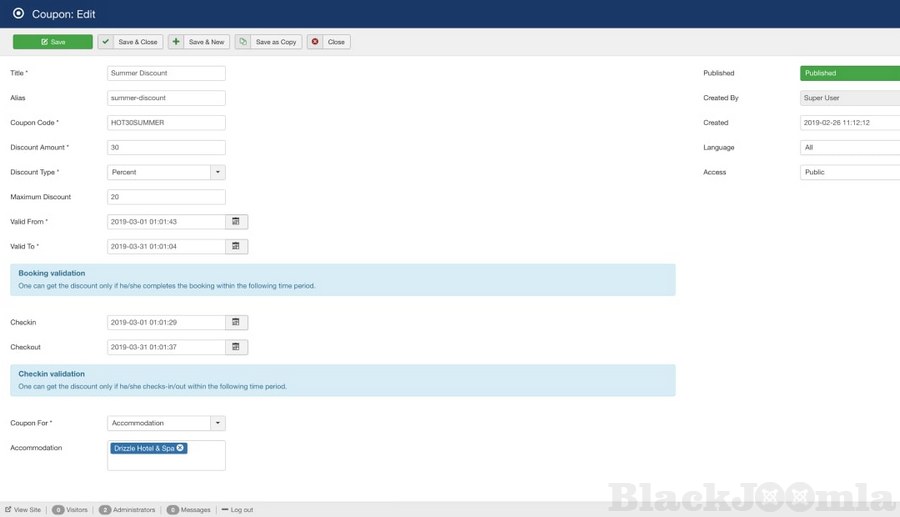Open the Language selector

point(849,147)
